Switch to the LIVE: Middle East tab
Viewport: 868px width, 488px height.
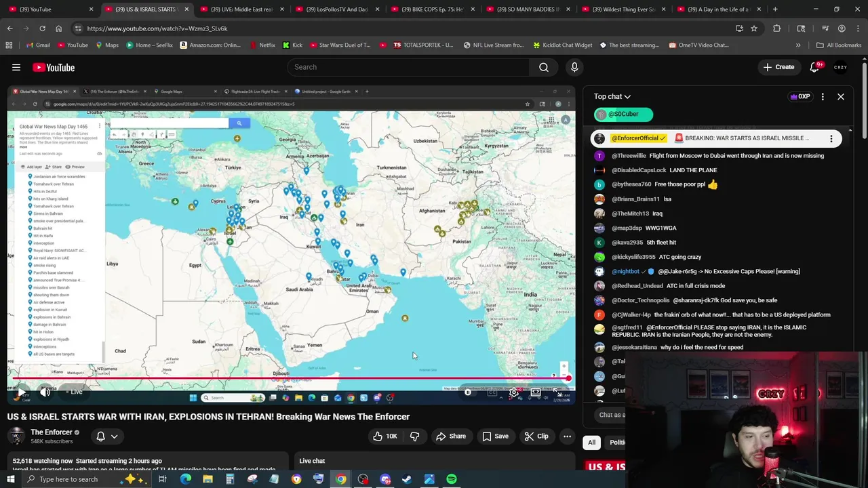(x=241, y=9)
